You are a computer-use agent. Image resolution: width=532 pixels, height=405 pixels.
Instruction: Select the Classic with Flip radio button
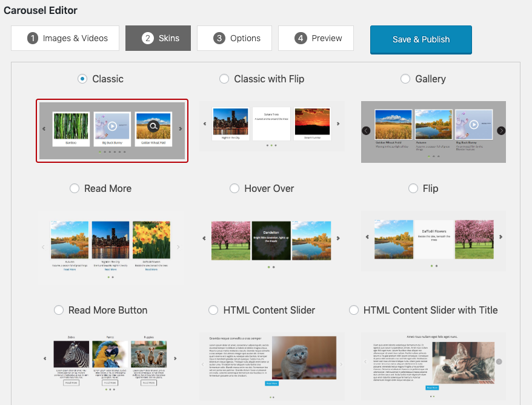pyautogui.click(x=224, y=79)
